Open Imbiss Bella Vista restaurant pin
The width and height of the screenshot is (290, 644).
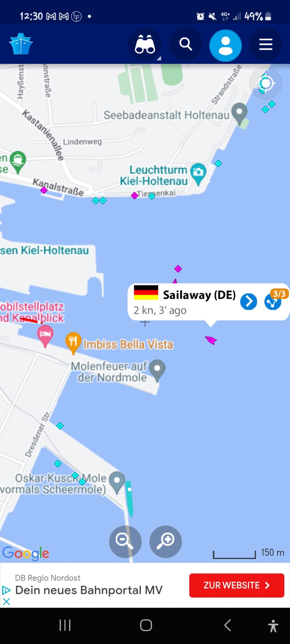coord(73,343)
